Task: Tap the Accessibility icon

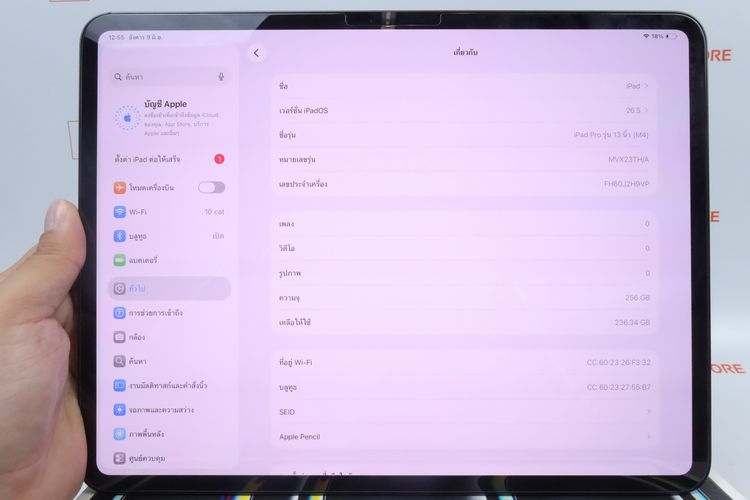Action: click(x=120, y=313)
